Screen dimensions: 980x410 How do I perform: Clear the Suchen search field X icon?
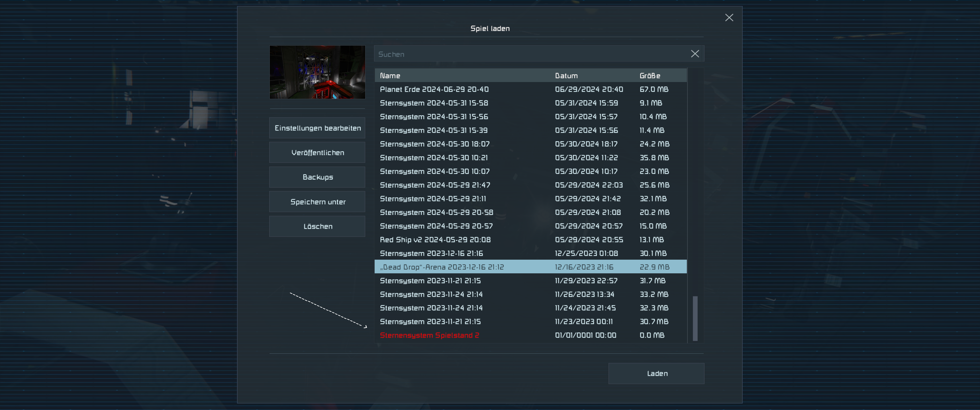tap(695, 54)
